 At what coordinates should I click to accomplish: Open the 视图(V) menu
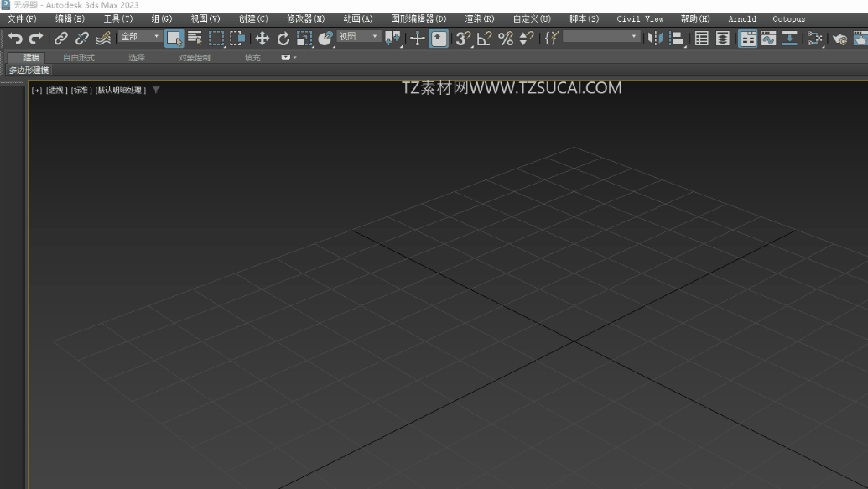click(x=205, y=18)
